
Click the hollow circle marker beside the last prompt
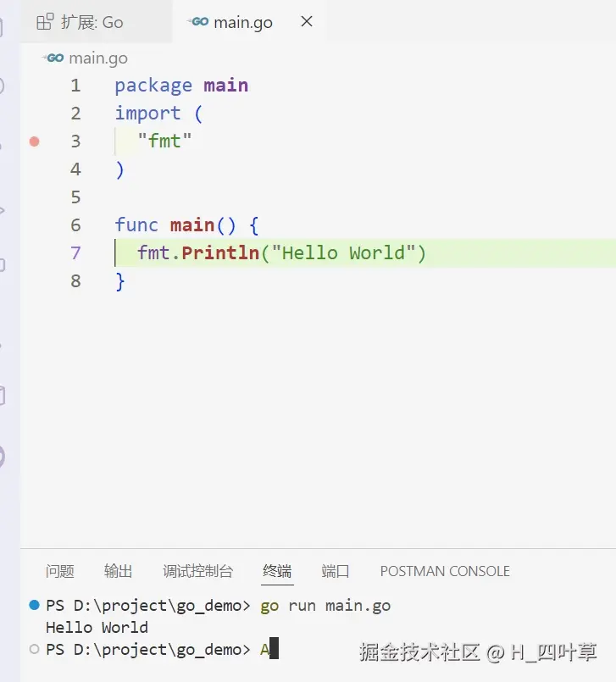click(34, 649)
